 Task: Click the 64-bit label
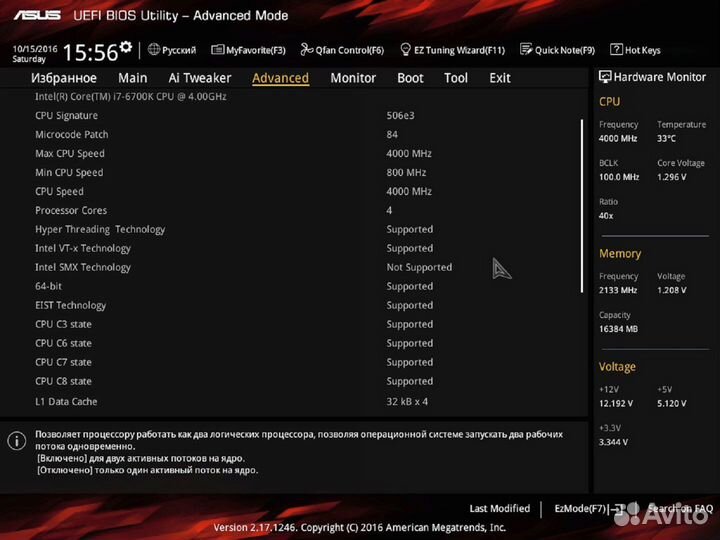[48, 286]
